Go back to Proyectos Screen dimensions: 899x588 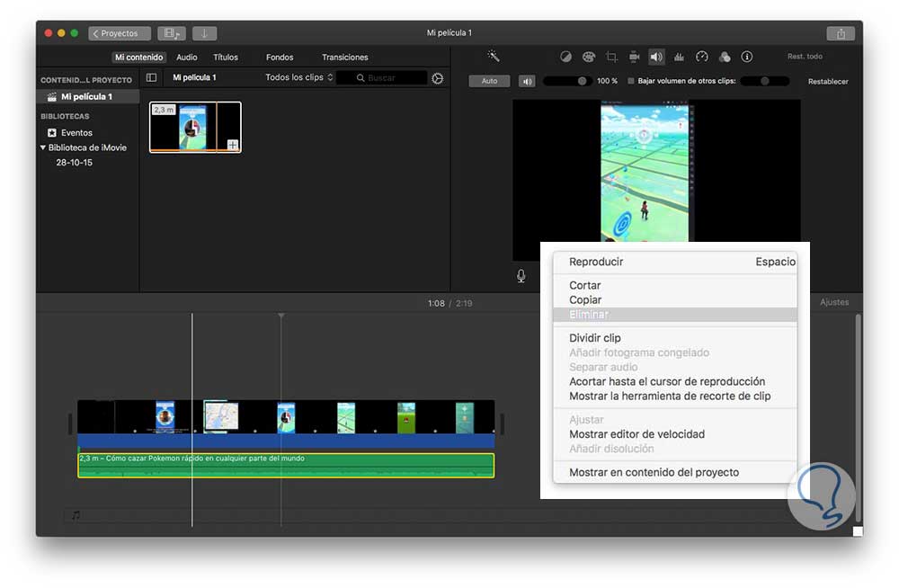[x=120, y=33]
